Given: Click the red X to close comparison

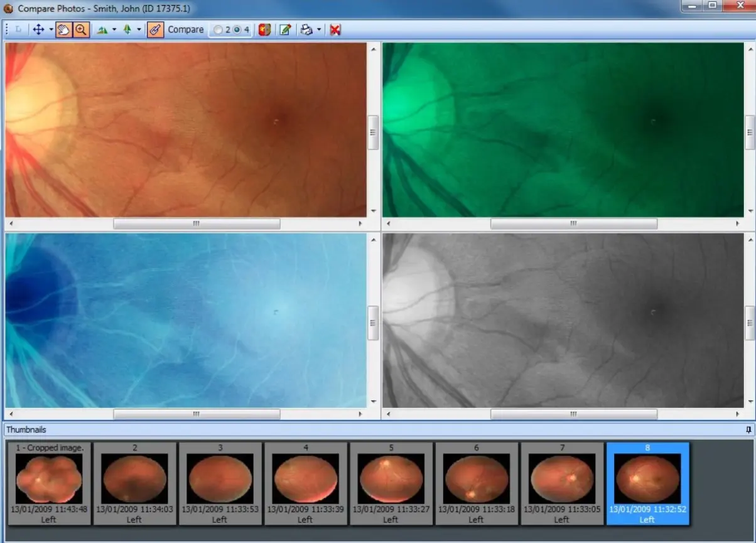Looking at the screenshot, I should (335, 29).
